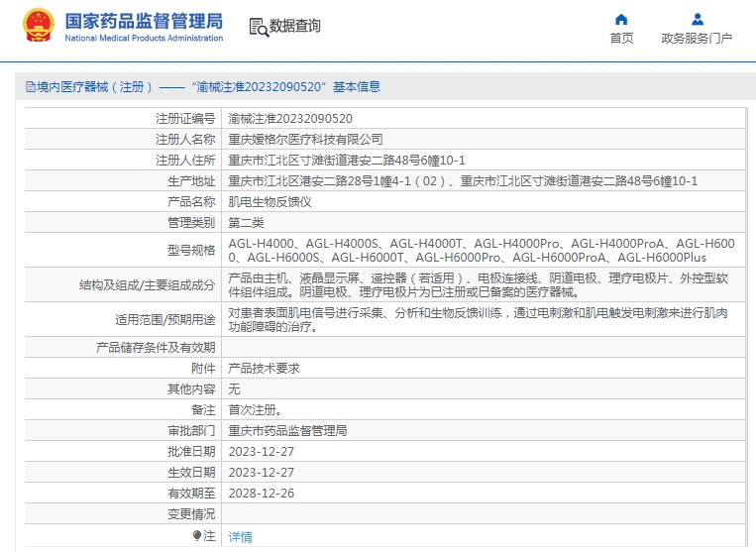The width and height of the screenshot is (756, 552).
Task: Click the national emblem logo
Action: coord(39,27)
